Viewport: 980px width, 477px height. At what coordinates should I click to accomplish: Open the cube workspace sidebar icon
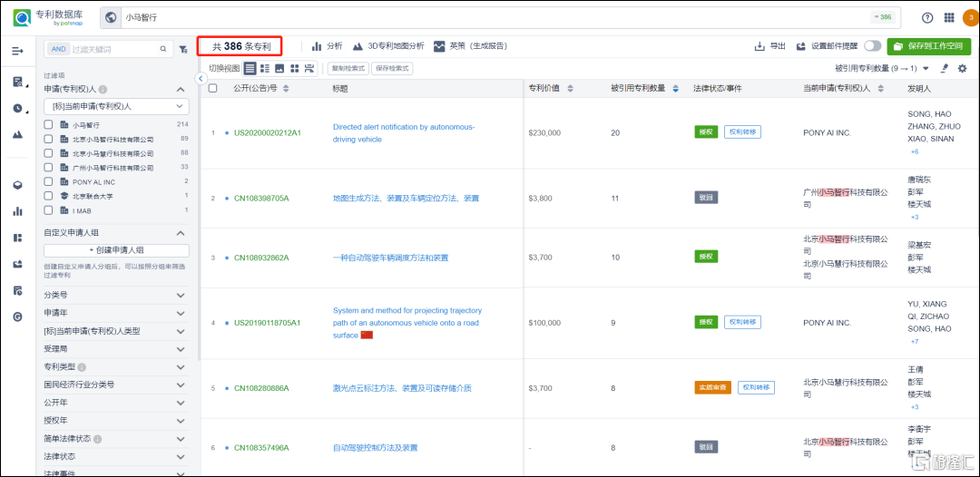coord(17,185)
